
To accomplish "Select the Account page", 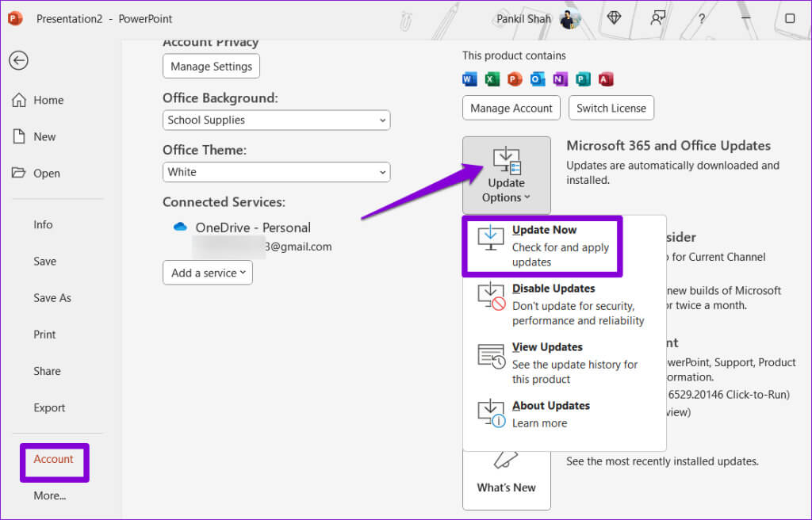I will tap(54, 460).
